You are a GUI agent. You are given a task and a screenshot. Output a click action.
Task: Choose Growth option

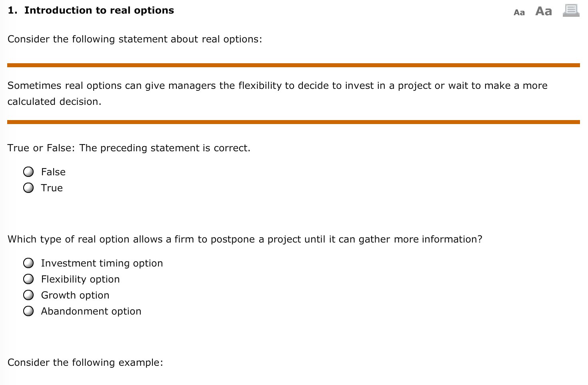[x=28, y=295]
